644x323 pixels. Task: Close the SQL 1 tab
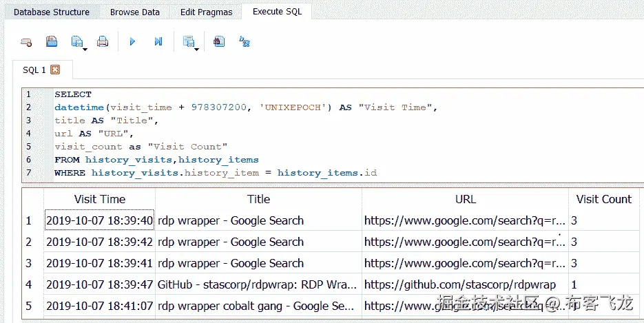[x=55, y=70]
